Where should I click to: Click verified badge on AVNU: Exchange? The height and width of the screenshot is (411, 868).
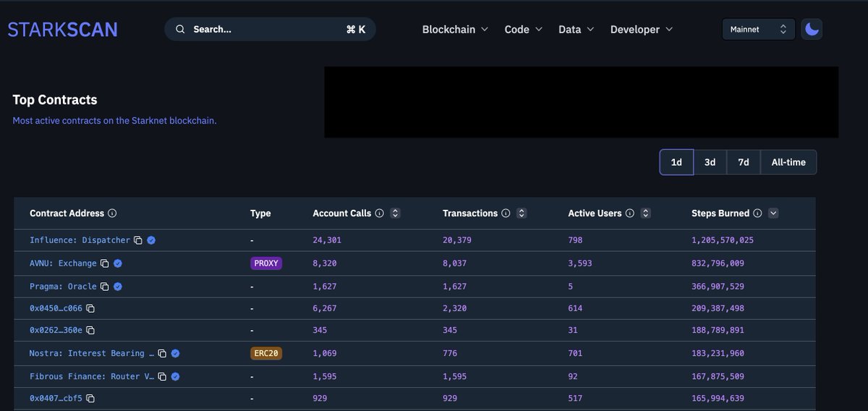click(x=117, y=263)
